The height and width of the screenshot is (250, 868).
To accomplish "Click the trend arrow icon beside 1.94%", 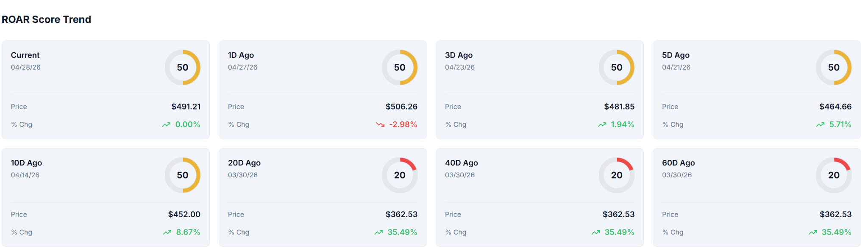I will pos(602,125).
